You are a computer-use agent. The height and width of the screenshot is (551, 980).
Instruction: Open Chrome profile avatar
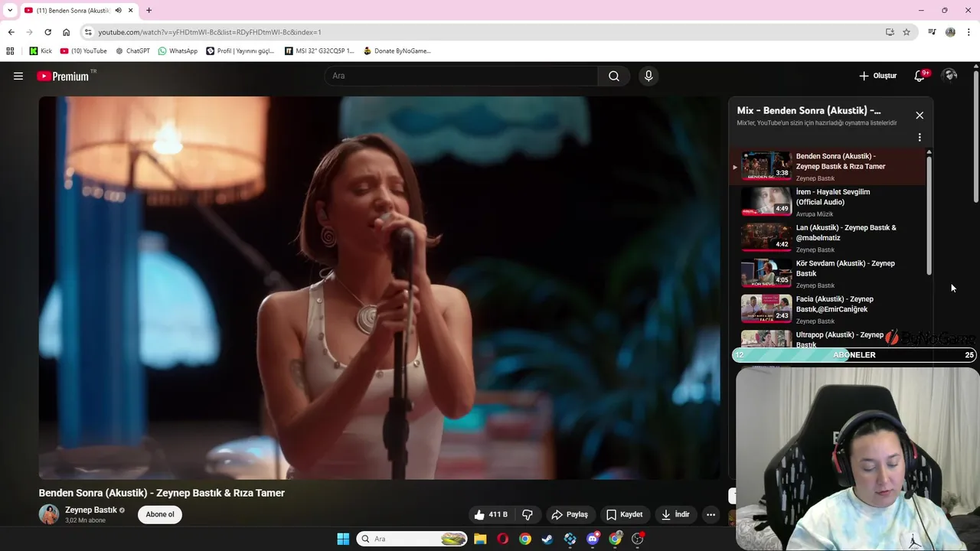(x=950, y=32)
